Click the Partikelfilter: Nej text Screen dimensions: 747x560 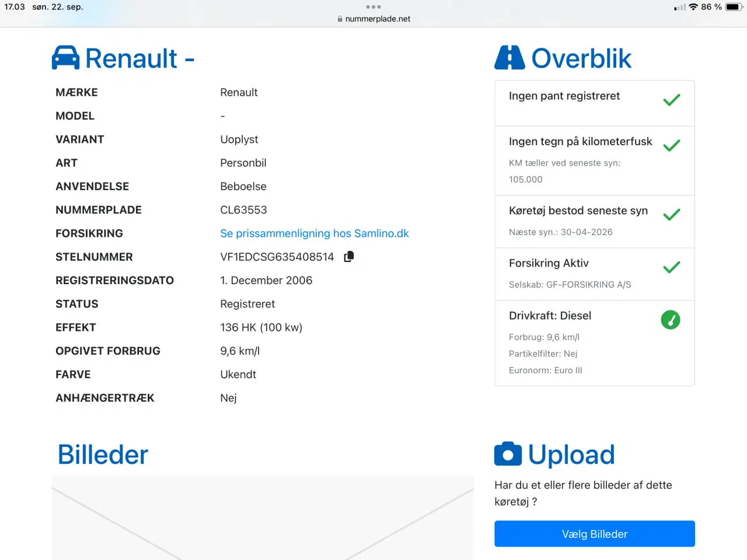(543, 353)
